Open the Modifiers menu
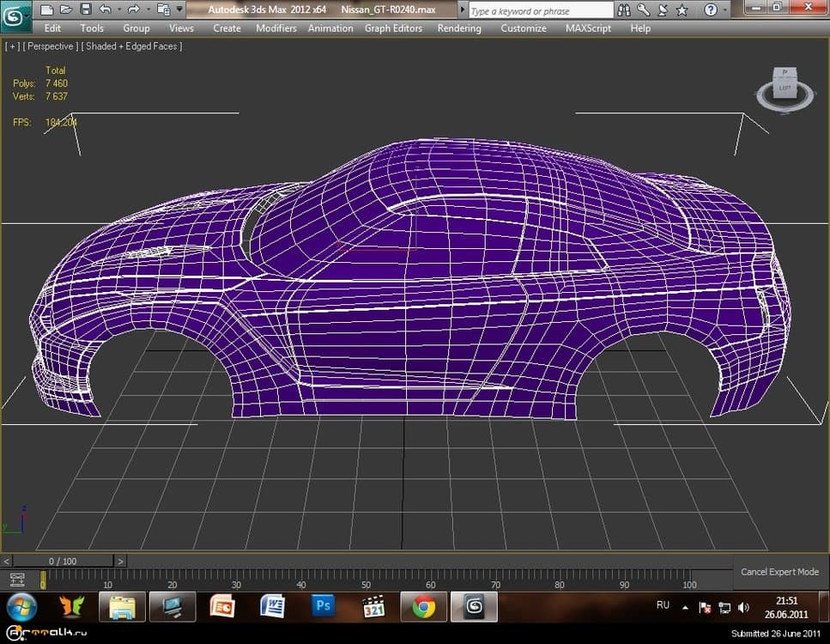 (276, 28)
